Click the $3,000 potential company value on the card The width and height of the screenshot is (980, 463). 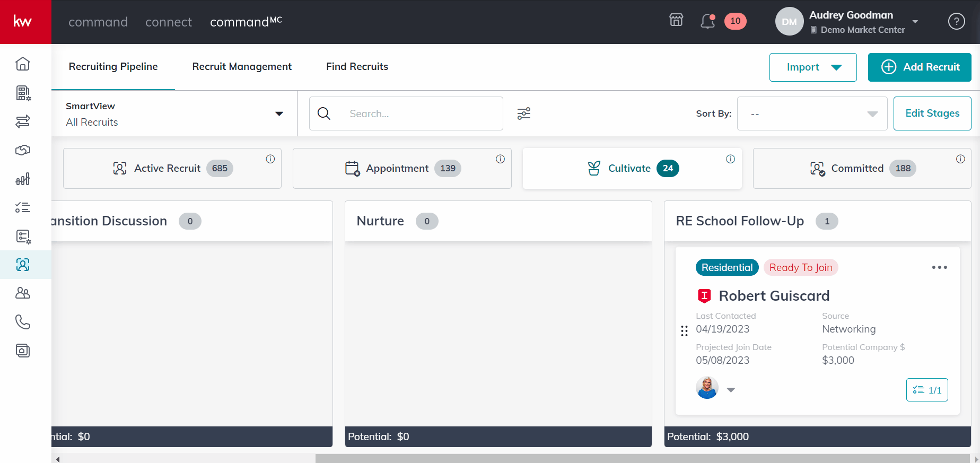838,360
